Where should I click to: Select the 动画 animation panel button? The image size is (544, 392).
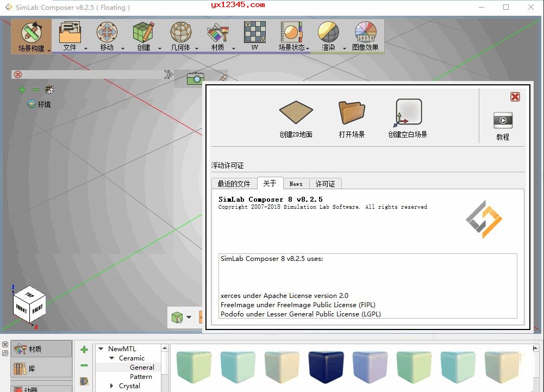[42, 389]
